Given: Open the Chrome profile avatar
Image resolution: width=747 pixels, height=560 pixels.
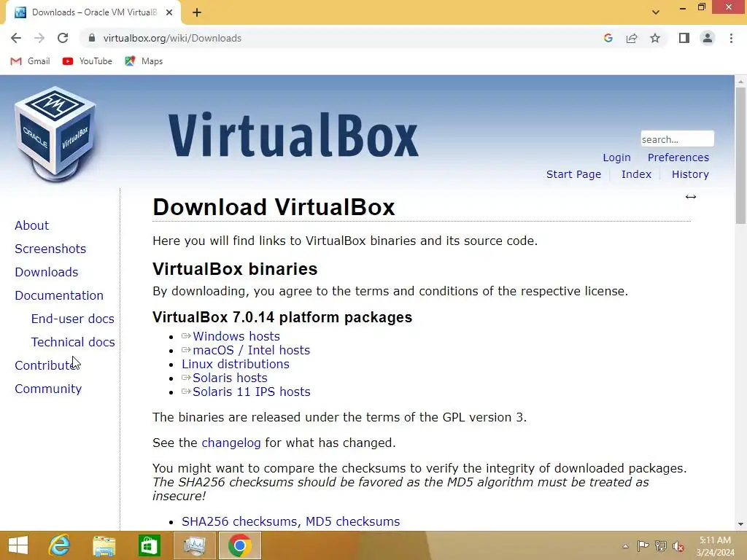Looking at the screenshot, I should pyautogui.click(x=708, y=38).
